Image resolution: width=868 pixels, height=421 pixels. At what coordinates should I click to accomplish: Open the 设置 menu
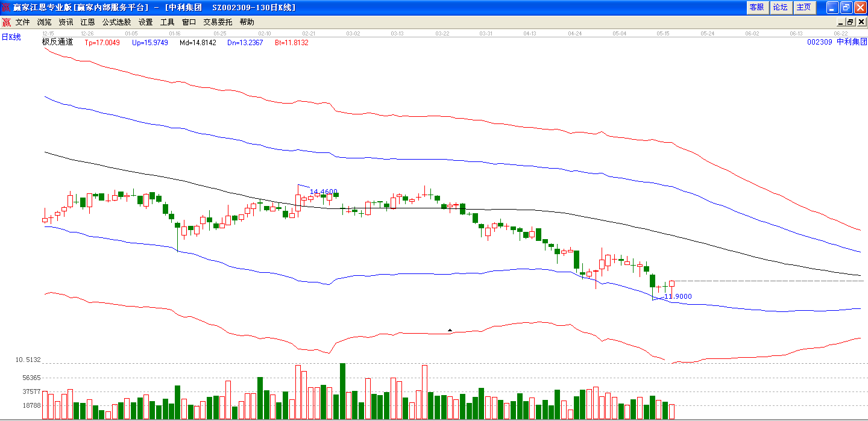pyautogui.click(x=145, y=22)
